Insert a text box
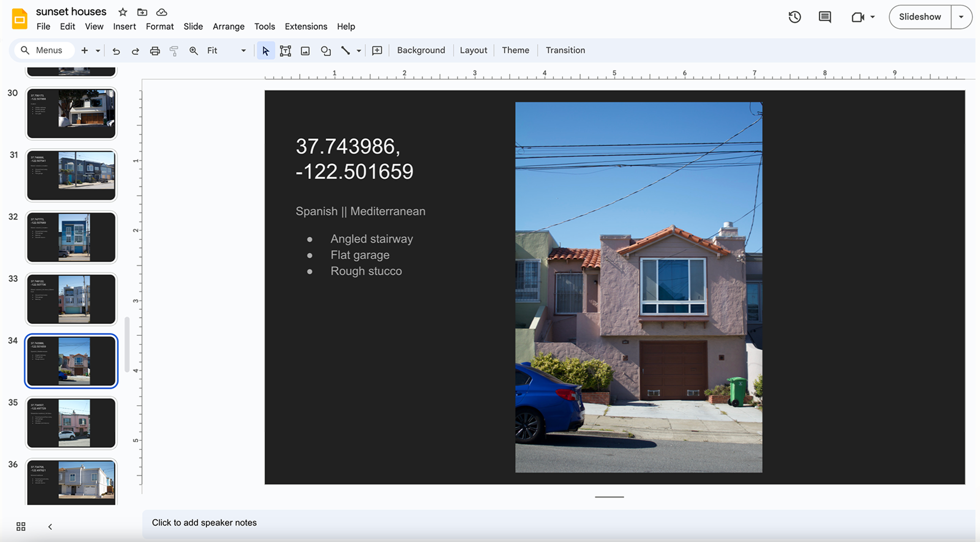 click(285, 51)
